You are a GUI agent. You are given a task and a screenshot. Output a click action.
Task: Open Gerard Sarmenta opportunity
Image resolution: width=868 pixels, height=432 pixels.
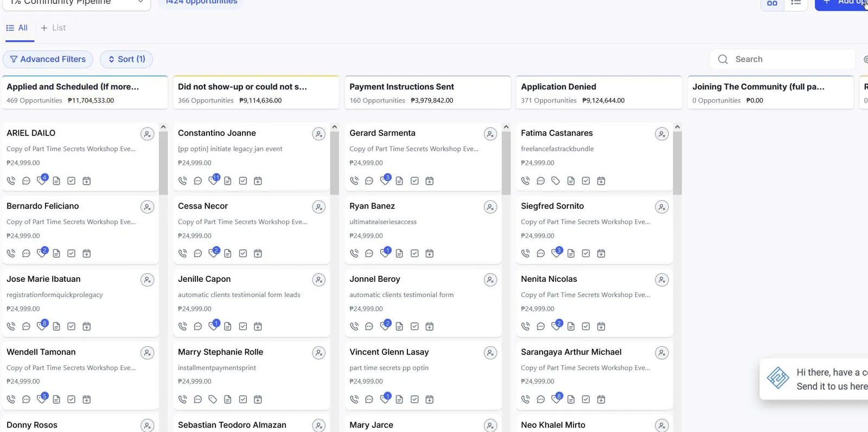382,133
